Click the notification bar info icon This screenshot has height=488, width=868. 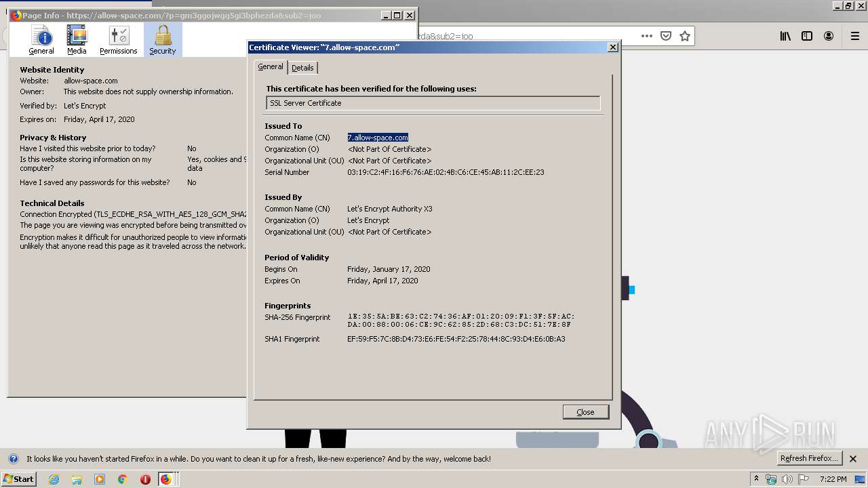point(14,459)
